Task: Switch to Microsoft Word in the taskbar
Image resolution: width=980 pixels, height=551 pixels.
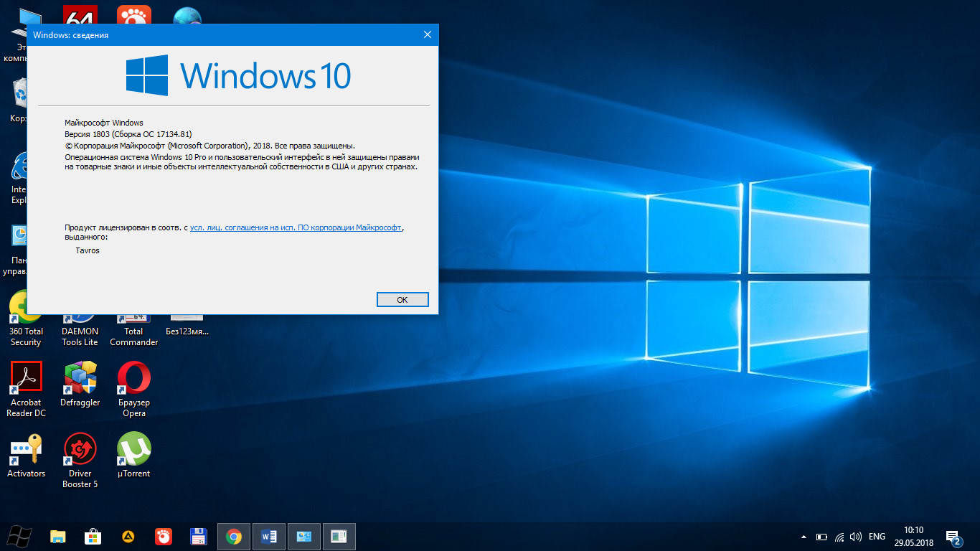Action: [269, 536]
